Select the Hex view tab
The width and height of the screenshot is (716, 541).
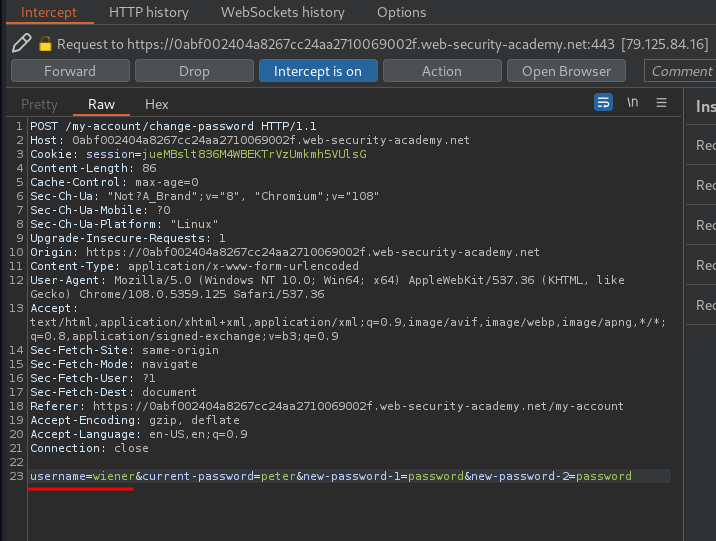(x=157, y=105)
